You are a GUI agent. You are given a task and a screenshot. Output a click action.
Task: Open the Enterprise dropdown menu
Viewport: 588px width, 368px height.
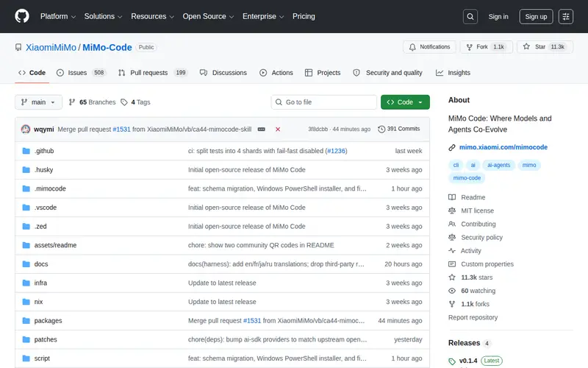click(x=263, y=16)
